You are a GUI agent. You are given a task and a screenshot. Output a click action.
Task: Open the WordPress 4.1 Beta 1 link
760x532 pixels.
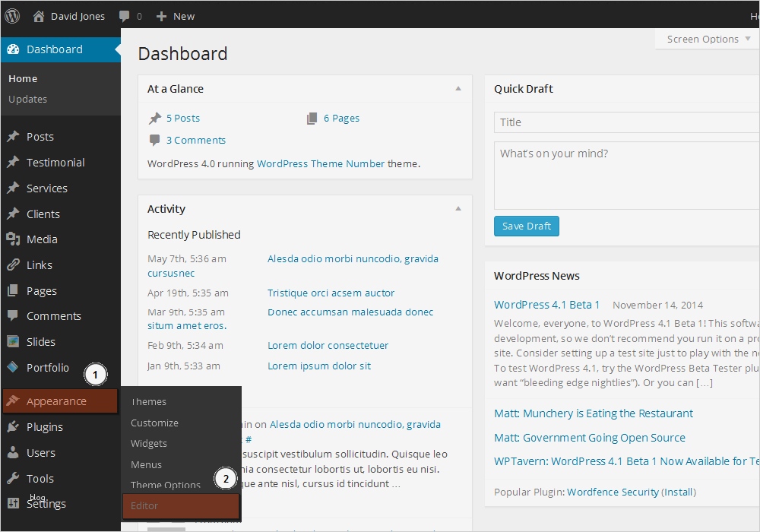point(546,305)
